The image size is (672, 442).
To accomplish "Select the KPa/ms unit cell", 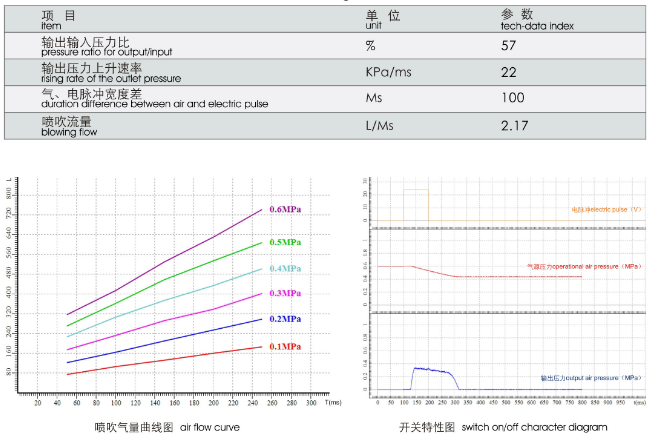I will 388,72.
